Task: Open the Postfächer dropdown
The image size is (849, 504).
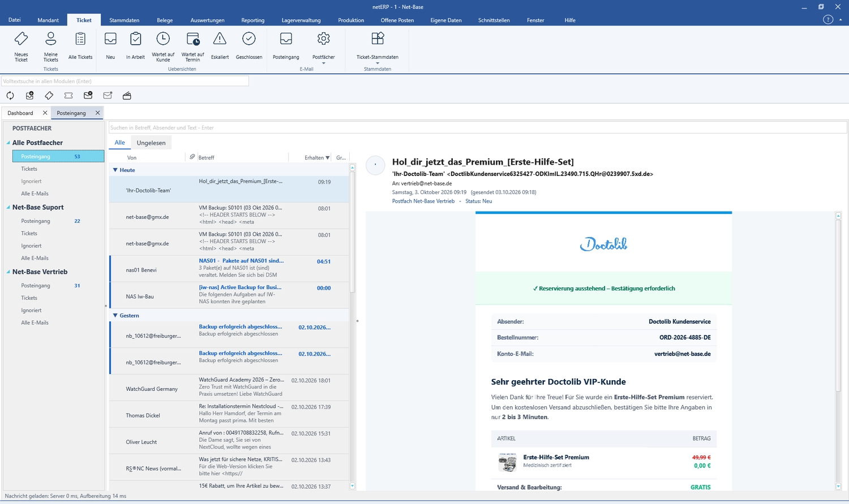Action: tap(323, 49)
